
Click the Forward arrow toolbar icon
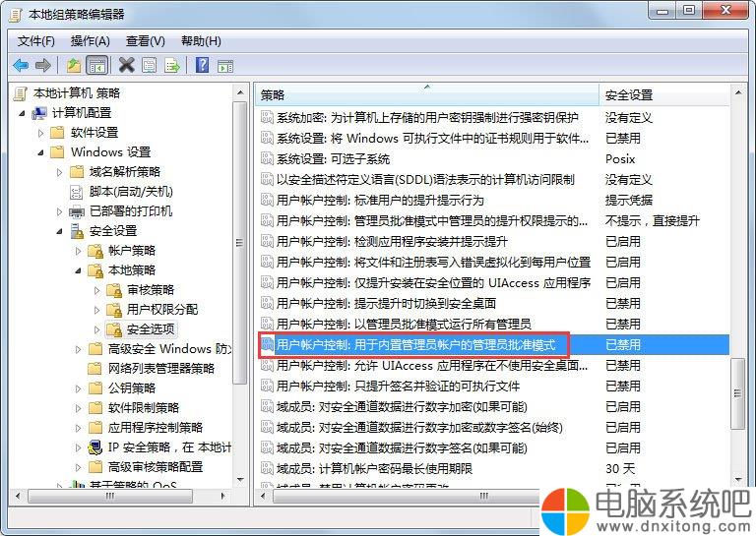click(x=43, y=65)
